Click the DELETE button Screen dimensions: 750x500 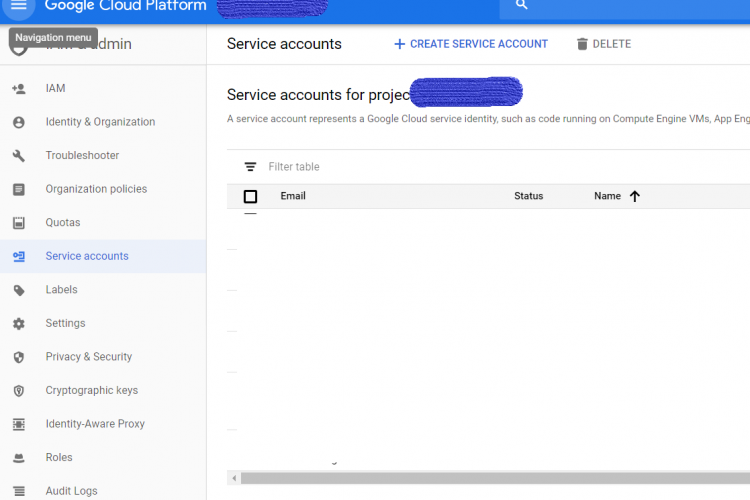point(604,44)
